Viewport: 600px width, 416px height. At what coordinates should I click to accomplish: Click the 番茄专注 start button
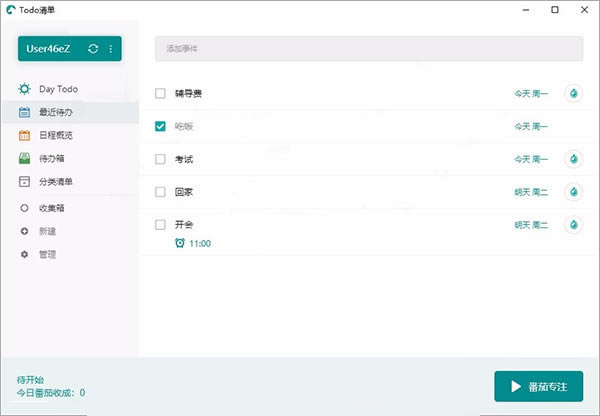539,386
